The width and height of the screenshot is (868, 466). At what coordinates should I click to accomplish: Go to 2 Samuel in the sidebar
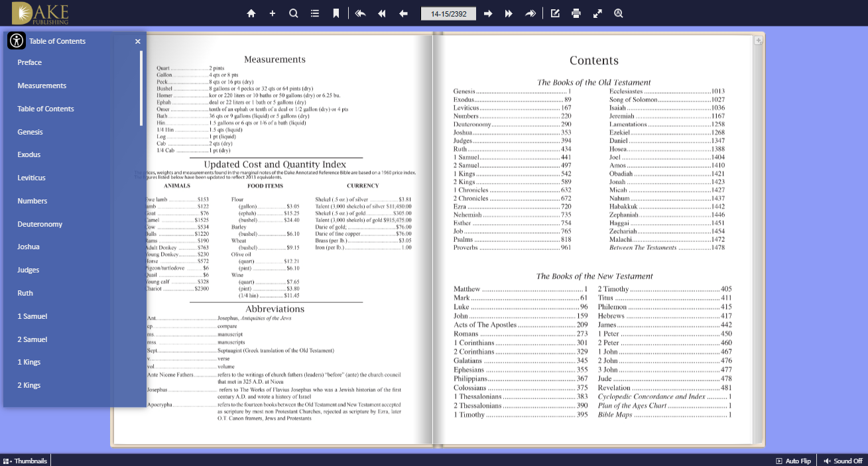[32, 339]
